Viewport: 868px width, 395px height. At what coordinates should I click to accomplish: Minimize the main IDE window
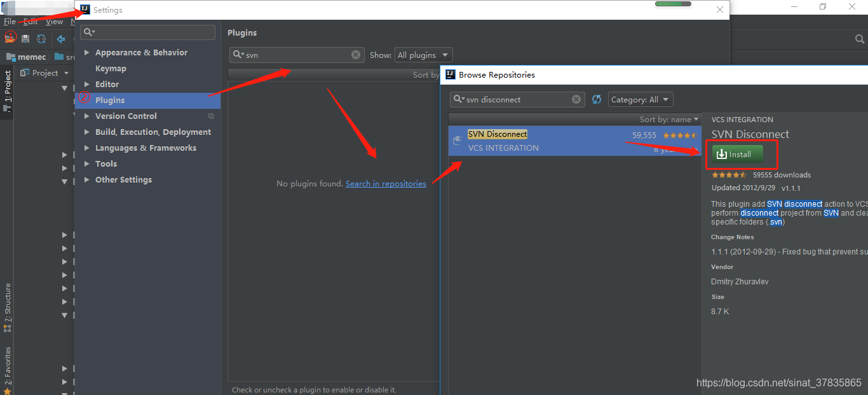(796, 6)
